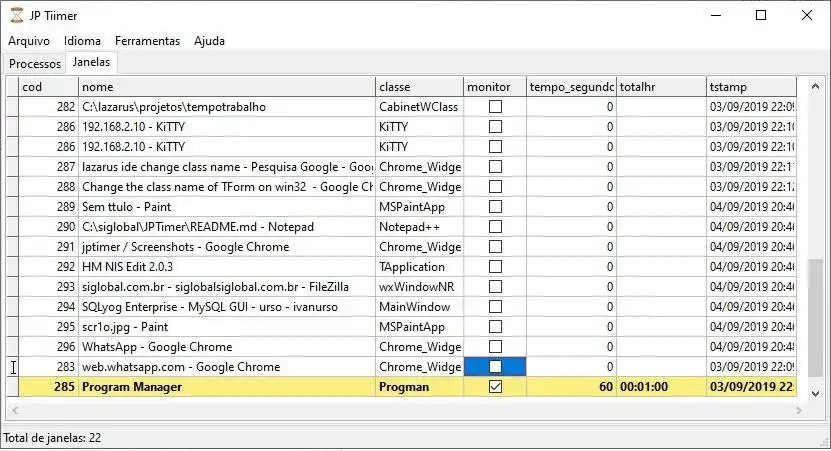
Task: Click 'SQLyog Enterprise - MySQL GUI' cell
Action: 227,306
